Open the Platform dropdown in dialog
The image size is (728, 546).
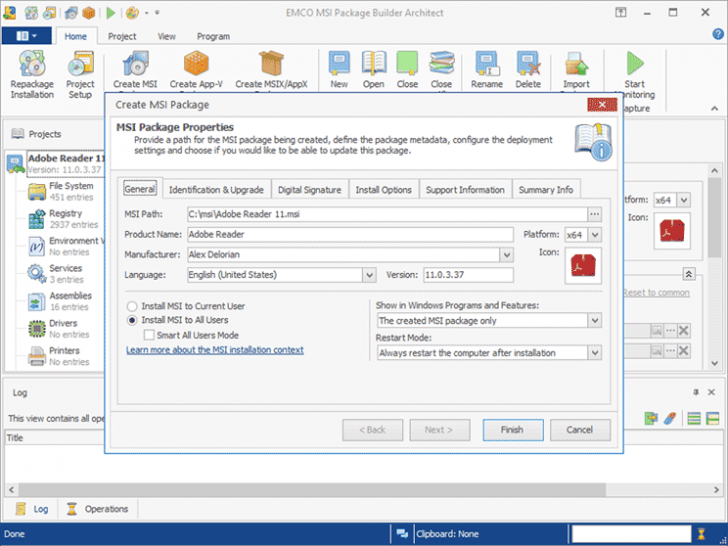click(x=595, y=234)
